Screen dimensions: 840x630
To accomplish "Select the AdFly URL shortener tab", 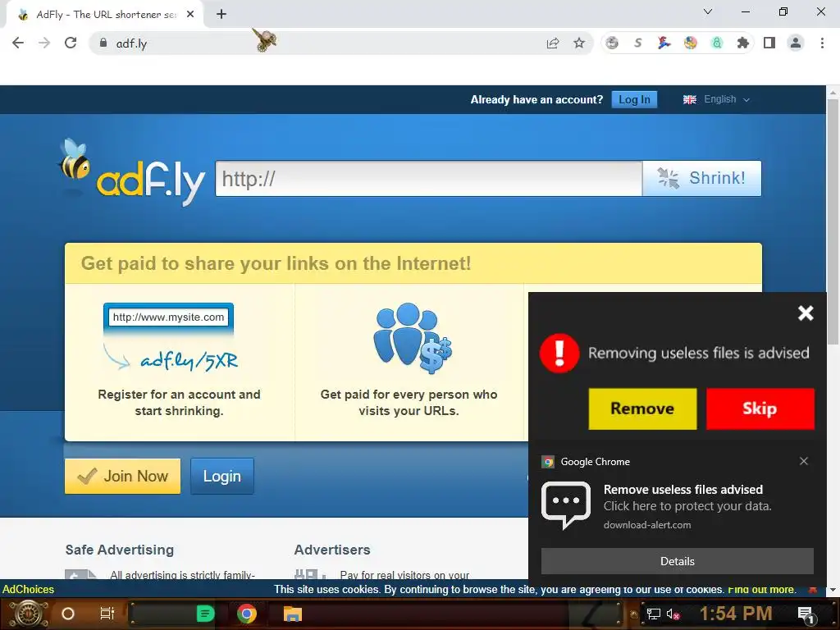I will point(104,15).
